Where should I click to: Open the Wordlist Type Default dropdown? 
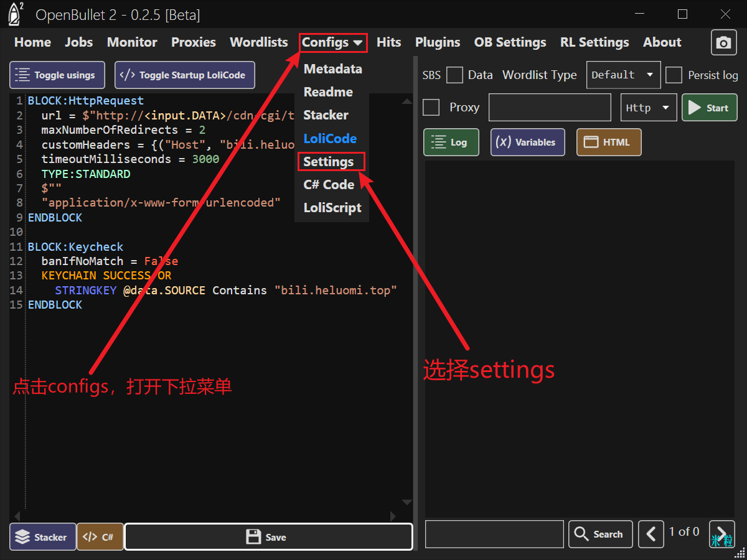tap(623, 75)
